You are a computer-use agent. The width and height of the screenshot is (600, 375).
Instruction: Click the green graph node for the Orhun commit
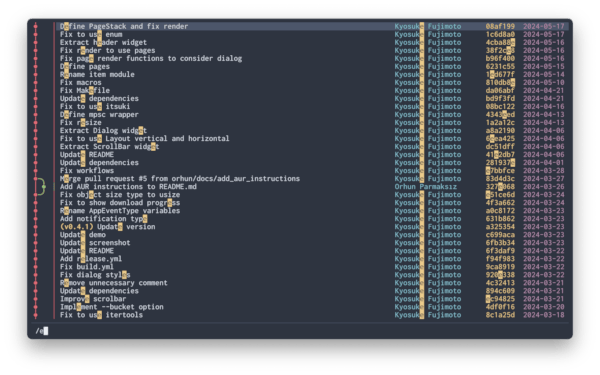pyautogui.click(x=44, y=187)
